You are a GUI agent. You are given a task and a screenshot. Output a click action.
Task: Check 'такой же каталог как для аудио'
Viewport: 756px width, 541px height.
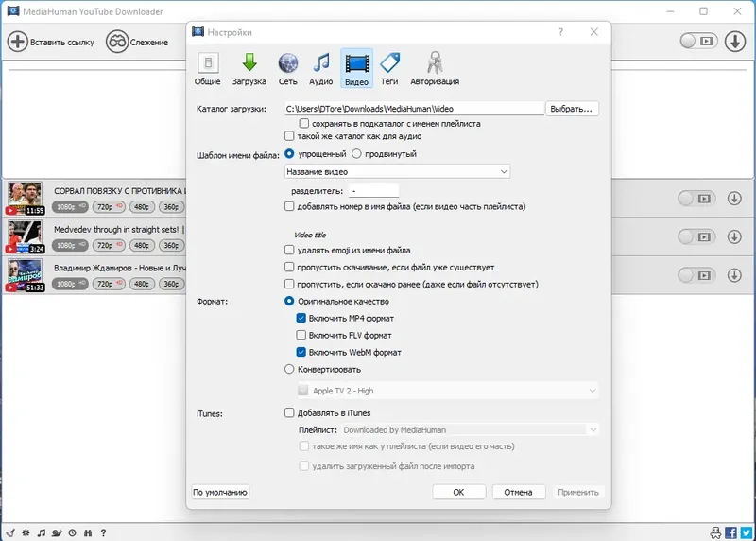click(289, 136)
